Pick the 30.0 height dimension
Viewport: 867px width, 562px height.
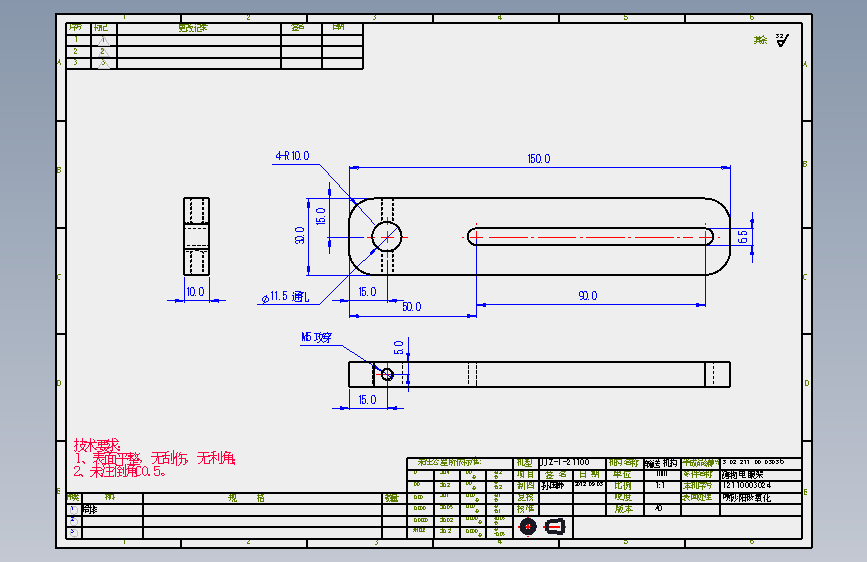300,235
